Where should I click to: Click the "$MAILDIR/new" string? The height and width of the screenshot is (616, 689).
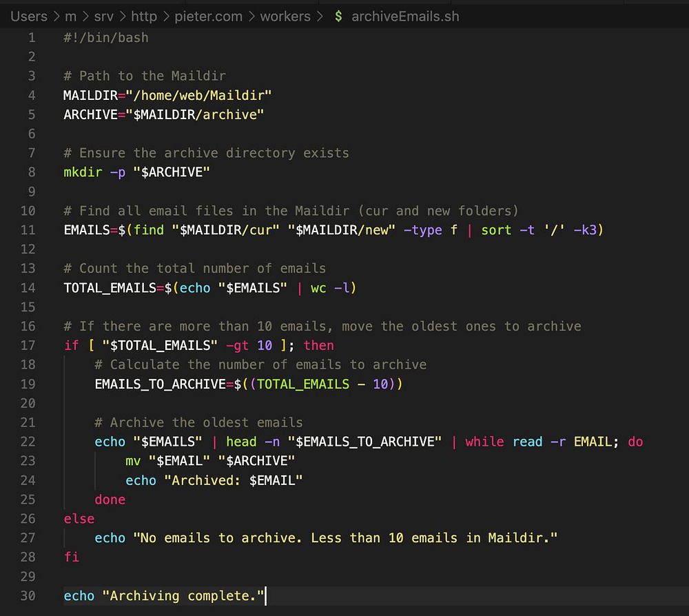click(342, 230)
